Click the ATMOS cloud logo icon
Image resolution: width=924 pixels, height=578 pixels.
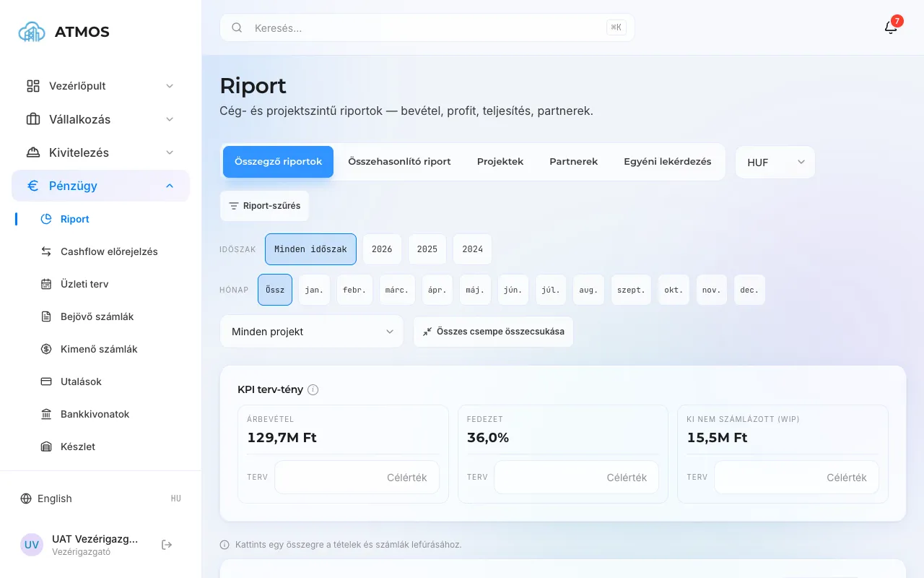coord(32,32)
